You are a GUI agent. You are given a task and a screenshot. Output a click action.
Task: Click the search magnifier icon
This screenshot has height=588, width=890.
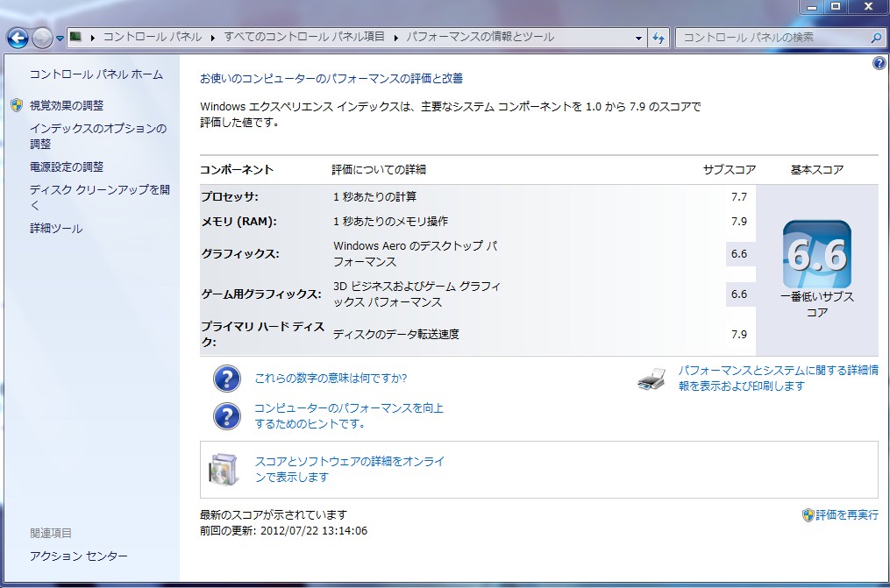coord(875,38)
